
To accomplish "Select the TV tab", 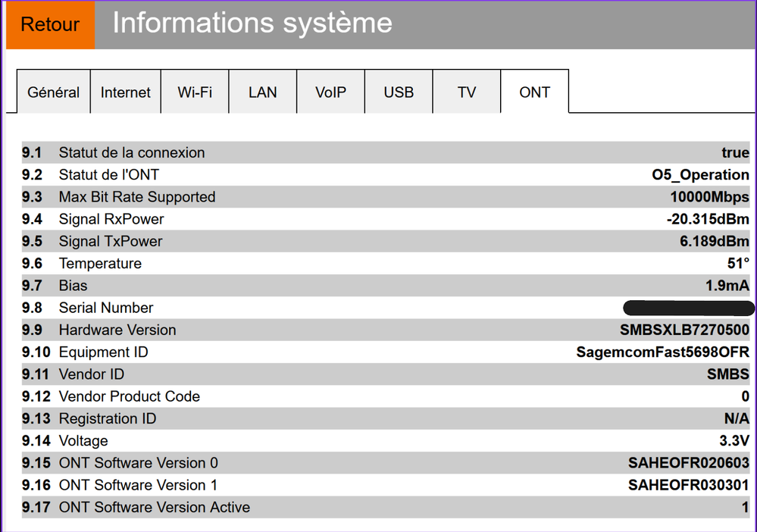I will pyautogui.click(x=467, y=92).
